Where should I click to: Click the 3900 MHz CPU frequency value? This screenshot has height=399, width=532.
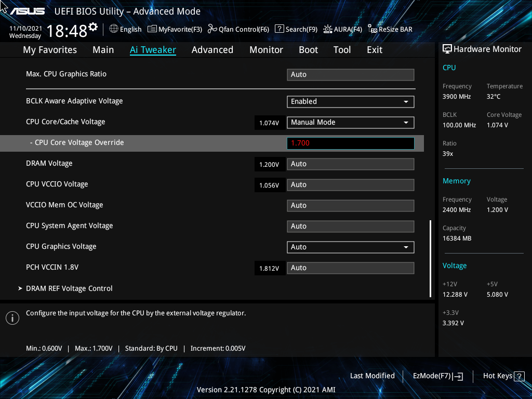pos(457,97)
